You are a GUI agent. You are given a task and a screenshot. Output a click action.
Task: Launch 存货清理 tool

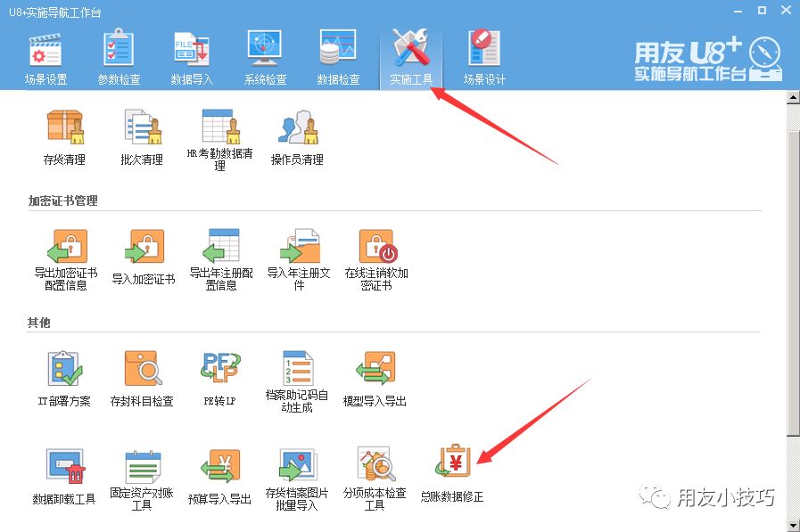pos(64,137)
